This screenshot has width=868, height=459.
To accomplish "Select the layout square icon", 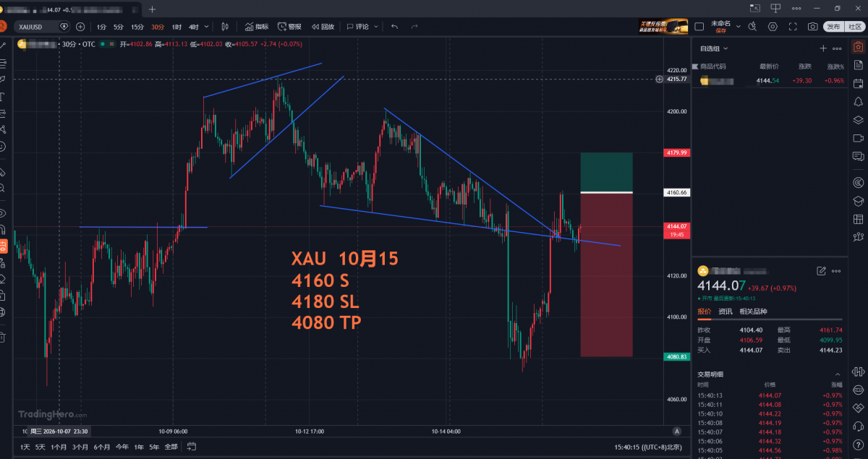I will 699,27.
